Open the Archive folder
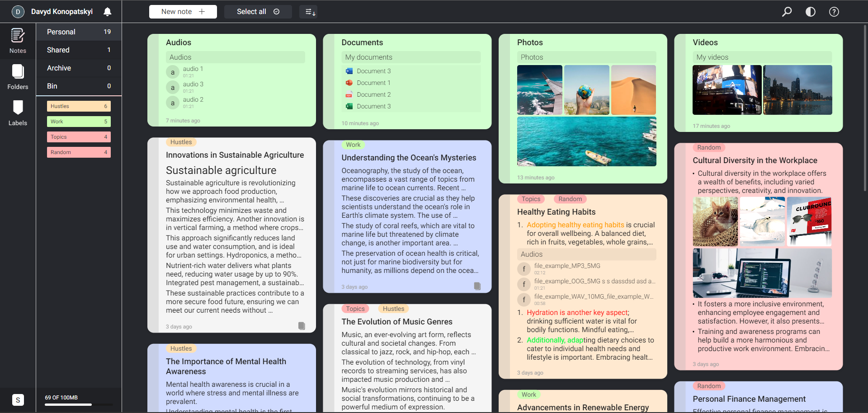 coord(79,68)
